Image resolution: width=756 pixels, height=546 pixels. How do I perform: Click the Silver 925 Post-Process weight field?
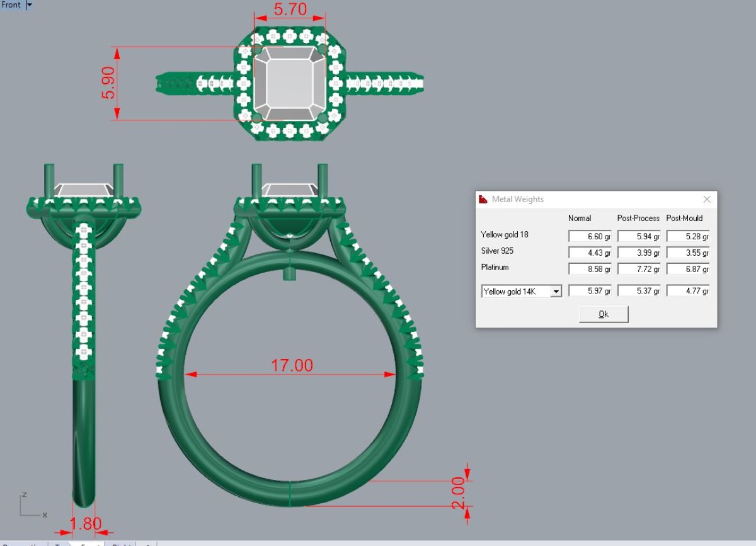[639, 253]
